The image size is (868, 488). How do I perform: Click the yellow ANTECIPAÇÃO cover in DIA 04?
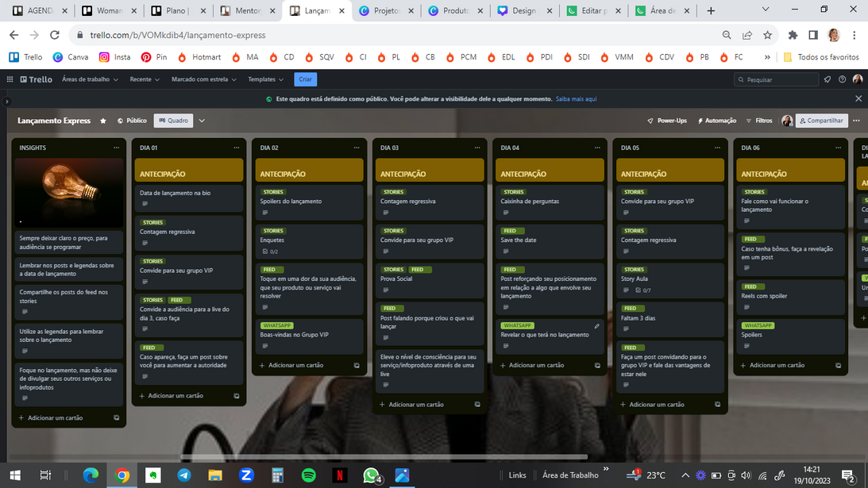pyautogui.click(x=550, y=173)
